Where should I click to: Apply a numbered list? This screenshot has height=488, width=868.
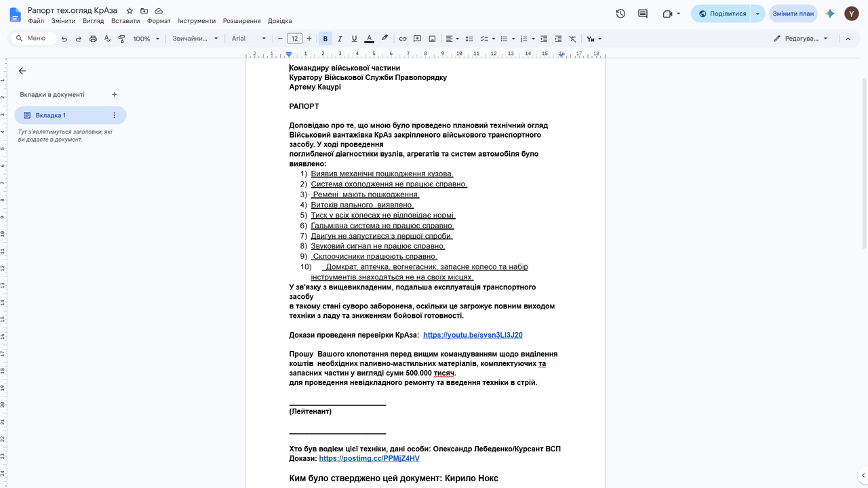point(524,39)
